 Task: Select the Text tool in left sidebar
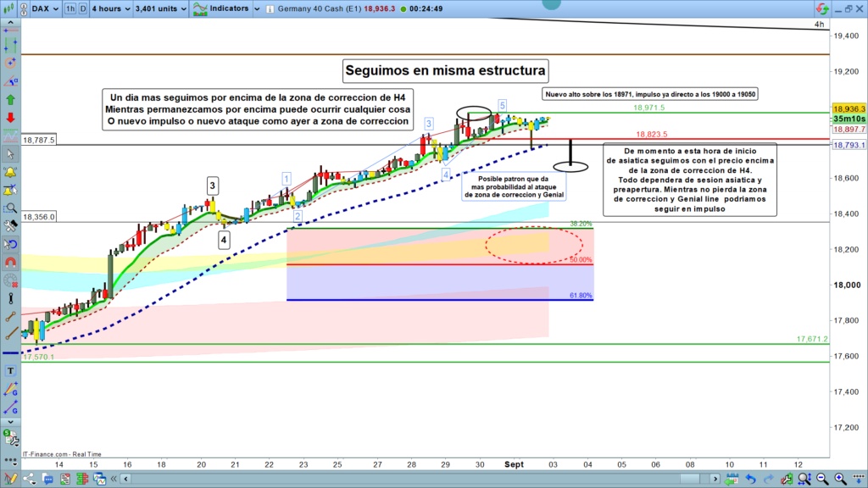pyautogui.click(x=11, y=371)
